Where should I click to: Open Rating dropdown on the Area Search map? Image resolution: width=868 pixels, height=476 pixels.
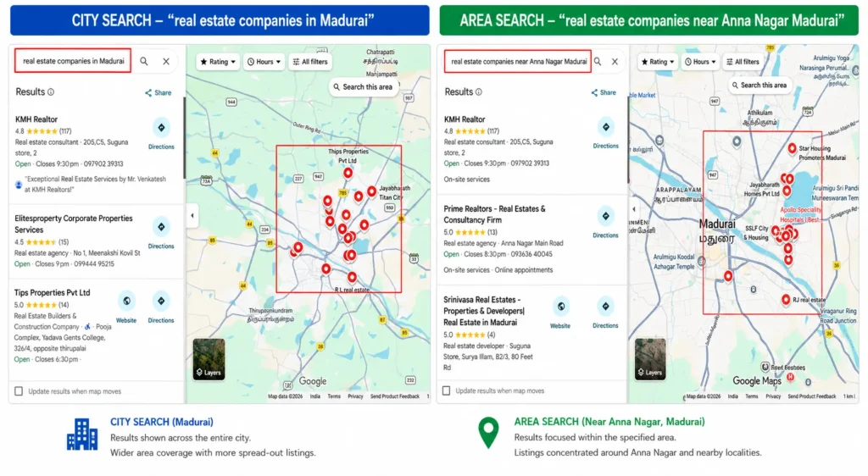[x=658, y=62]
